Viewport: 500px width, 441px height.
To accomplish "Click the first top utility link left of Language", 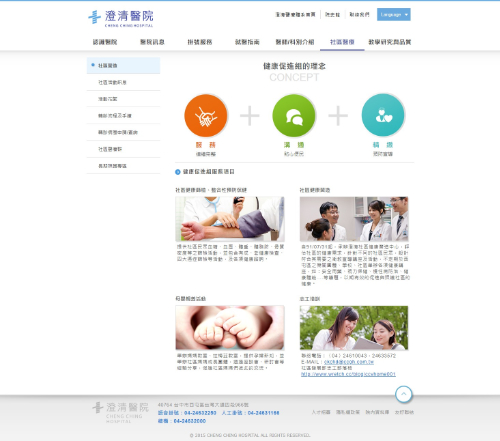I will [295, 15].
